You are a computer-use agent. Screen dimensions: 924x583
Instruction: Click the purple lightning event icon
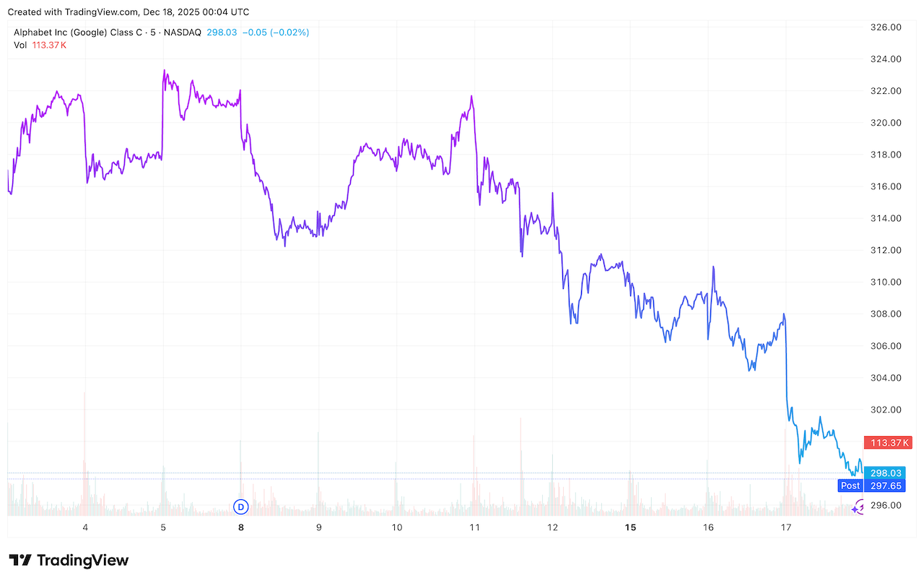point(858,507)
